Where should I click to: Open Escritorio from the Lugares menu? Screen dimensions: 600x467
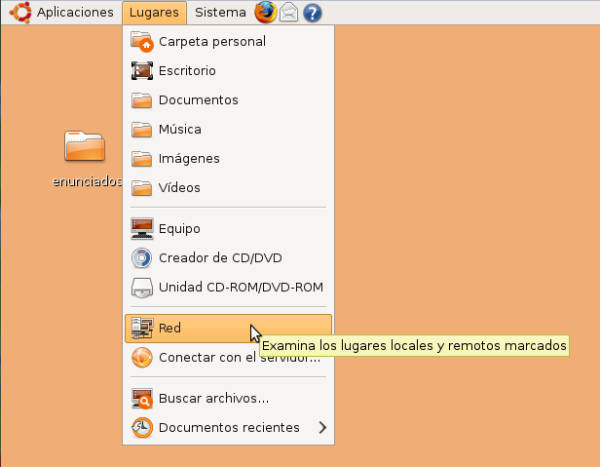[187, 71]
